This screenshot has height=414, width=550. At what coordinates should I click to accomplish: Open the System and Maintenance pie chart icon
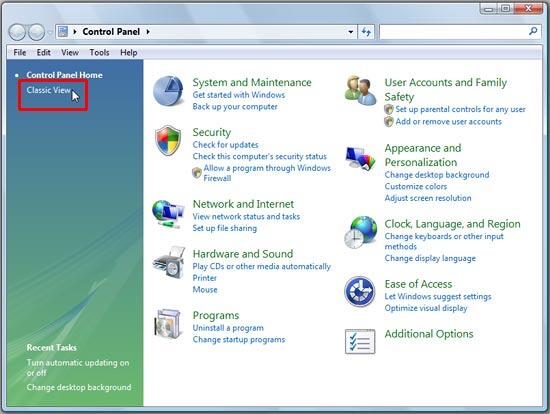click(x=168, y=91)
